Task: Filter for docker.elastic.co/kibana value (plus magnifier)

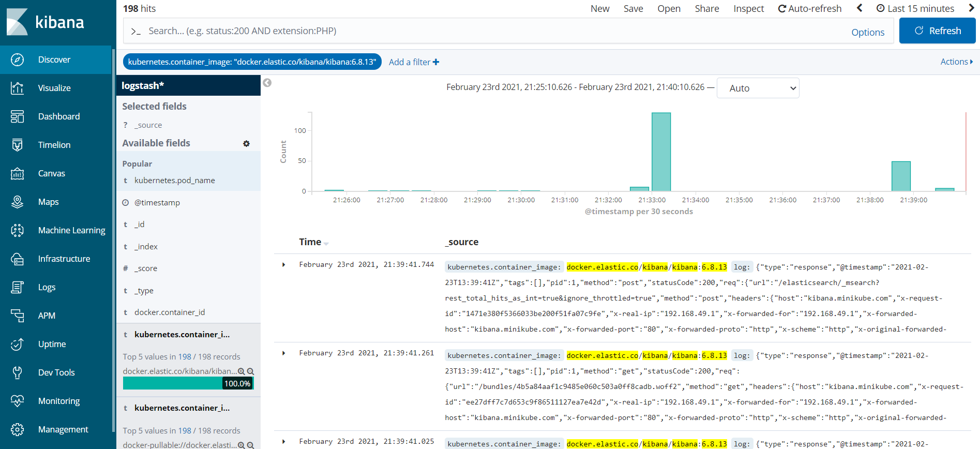Action: coord(241,371)
